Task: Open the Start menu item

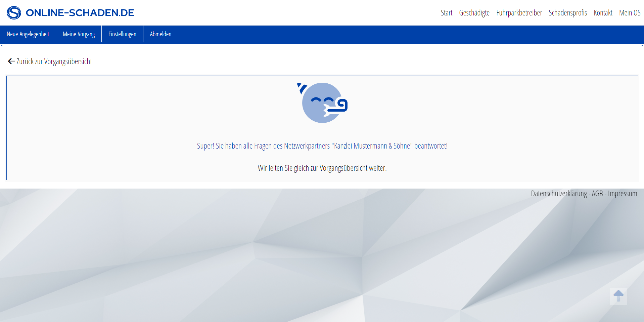Action: pyautogui.click(x=446, y=13)
